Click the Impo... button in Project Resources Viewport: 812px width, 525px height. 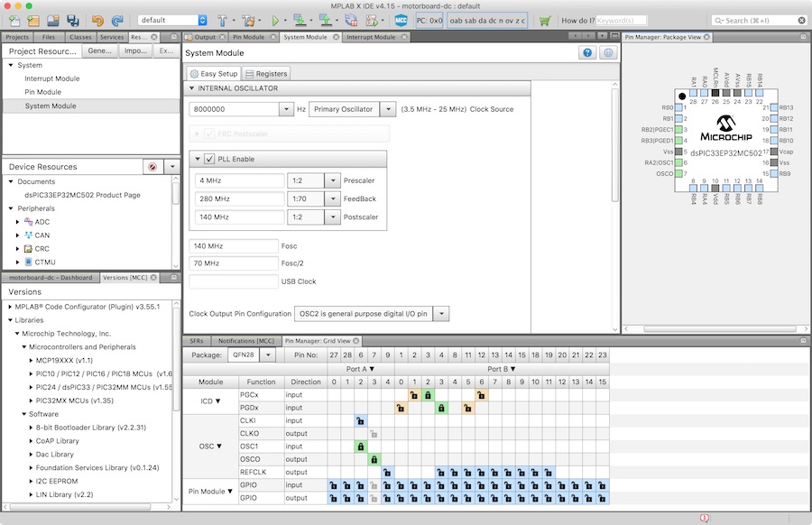click(x=135, y=51)
